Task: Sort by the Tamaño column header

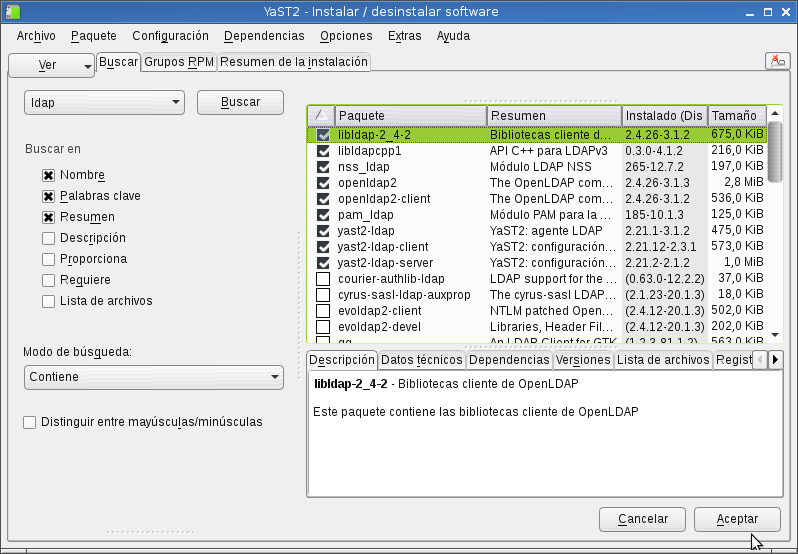Action: point(737,115)
